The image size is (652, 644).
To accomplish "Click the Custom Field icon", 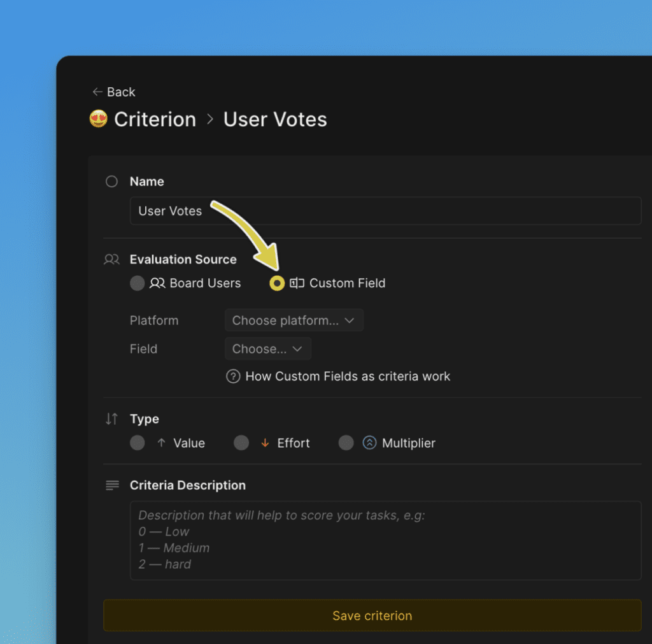I will click(x=297, y=283).
